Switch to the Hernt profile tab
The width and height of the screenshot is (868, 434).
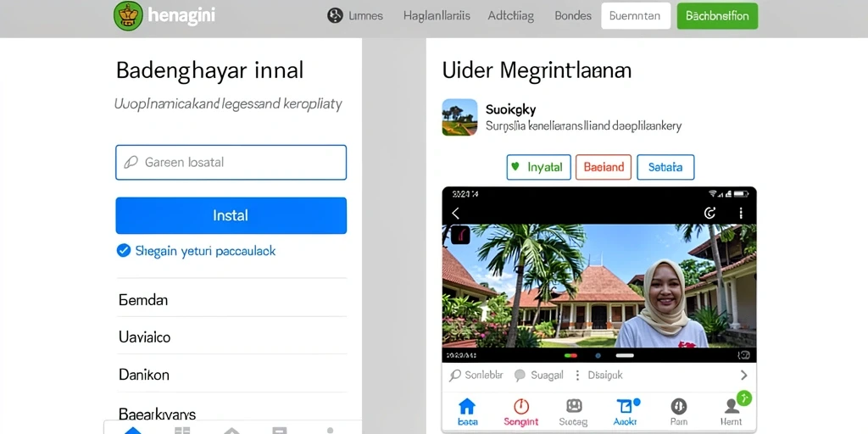coord(732,413)
